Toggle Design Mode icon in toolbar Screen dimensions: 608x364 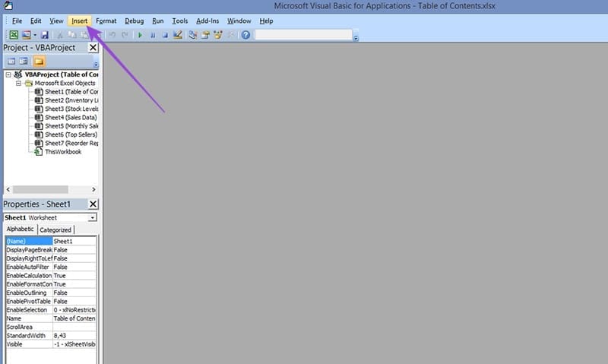tap(178, 35)
